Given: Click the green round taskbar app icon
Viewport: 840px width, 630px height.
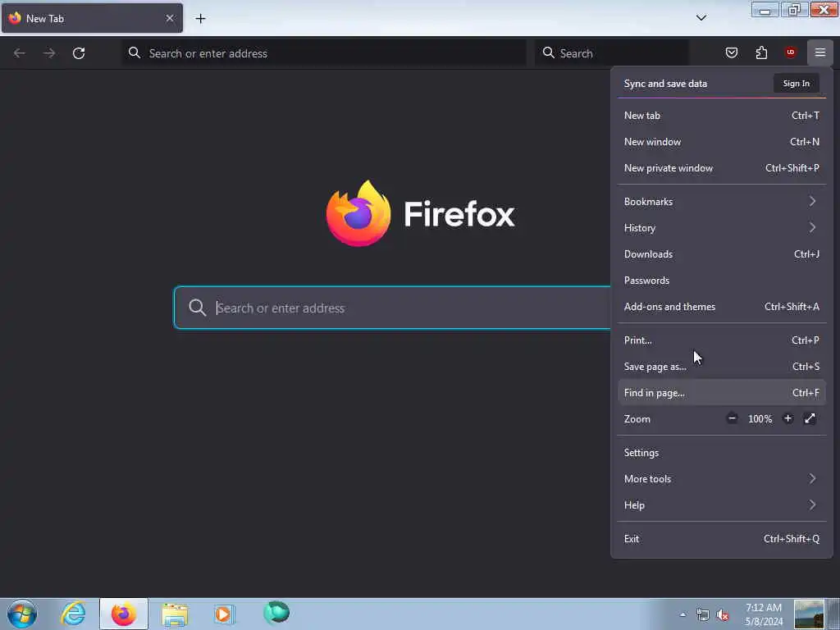Looking at the screenshot, I should pos(276,612).
